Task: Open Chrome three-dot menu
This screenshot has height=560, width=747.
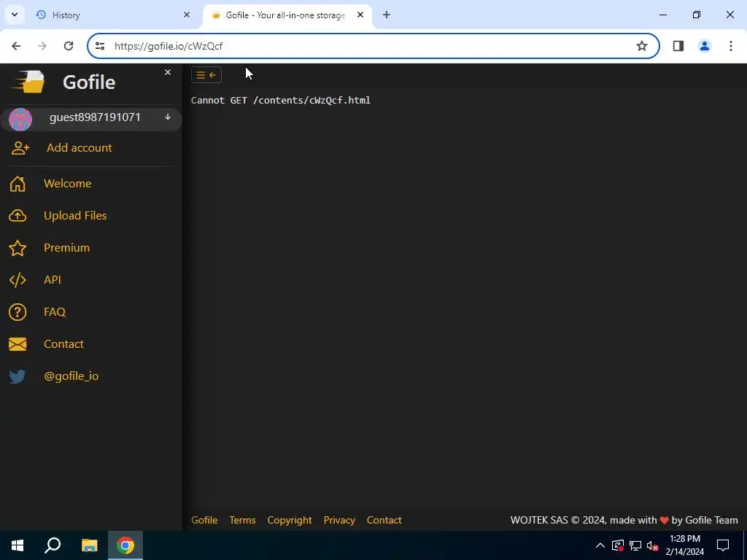Action: coord(731,46)
